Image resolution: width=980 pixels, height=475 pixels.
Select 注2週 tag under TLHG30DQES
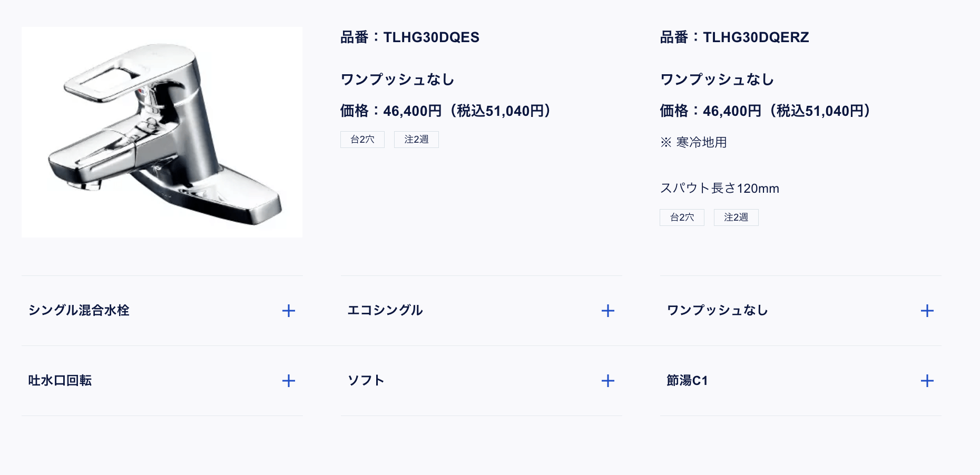pos(416,140)
